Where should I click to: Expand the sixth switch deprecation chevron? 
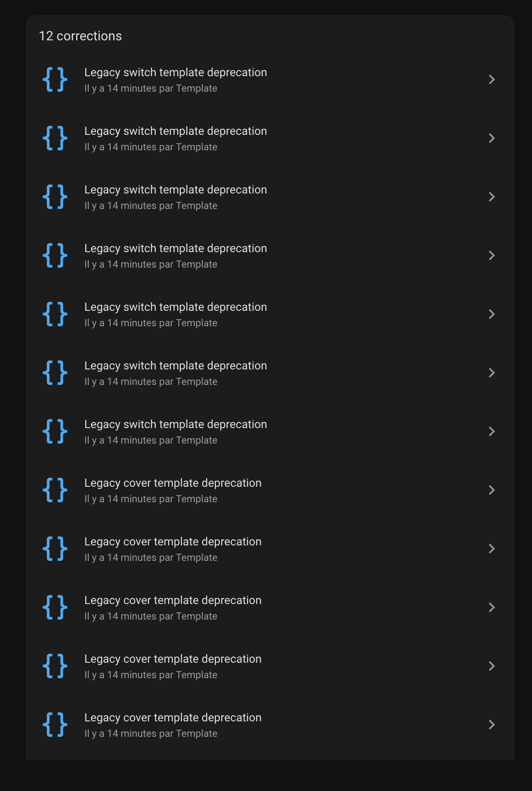(492, 373)
